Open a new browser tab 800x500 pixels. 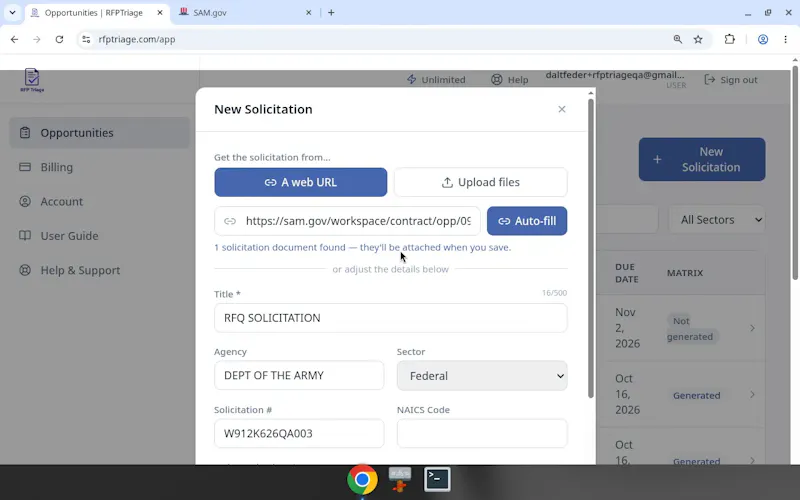pos(331,13)
